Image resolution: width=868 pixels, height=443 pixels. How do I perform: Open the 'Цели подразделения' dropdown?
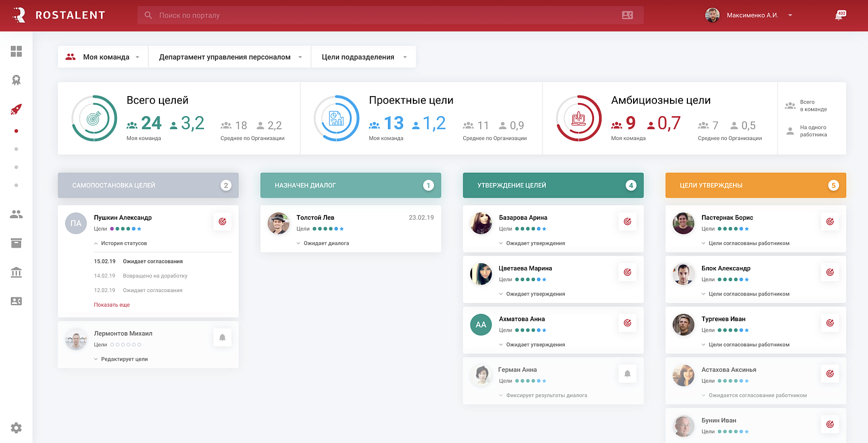pyautogui.click(x=363, y=57)
